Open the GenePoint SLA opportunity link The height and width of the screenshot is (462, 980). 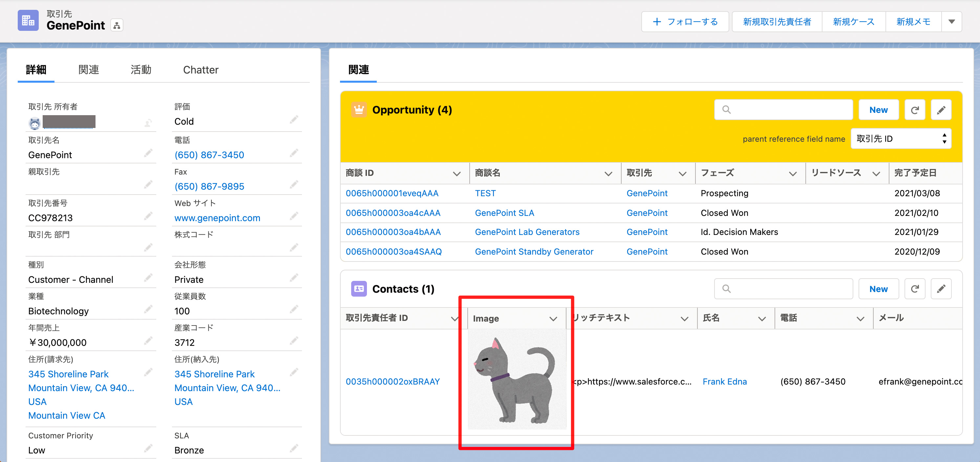tap(504, 213)
